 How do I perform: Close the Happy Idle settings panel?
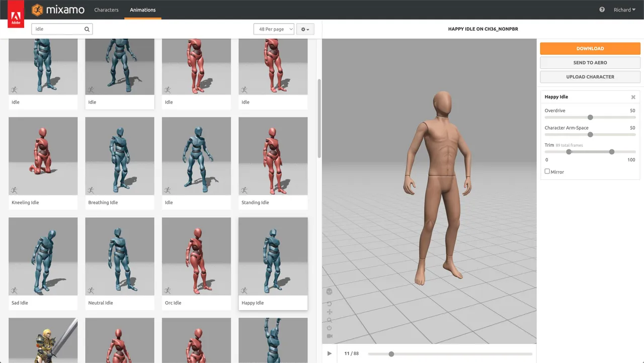[633, 97]
